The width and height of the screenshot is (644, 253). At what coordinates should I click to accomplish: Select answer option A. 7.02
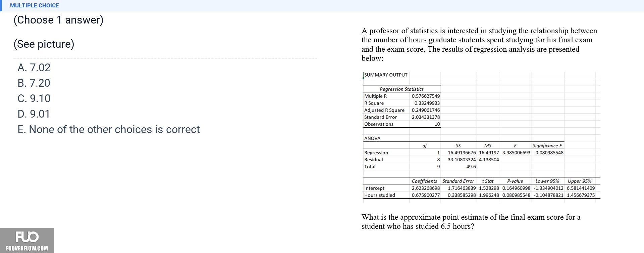(34, 68)
